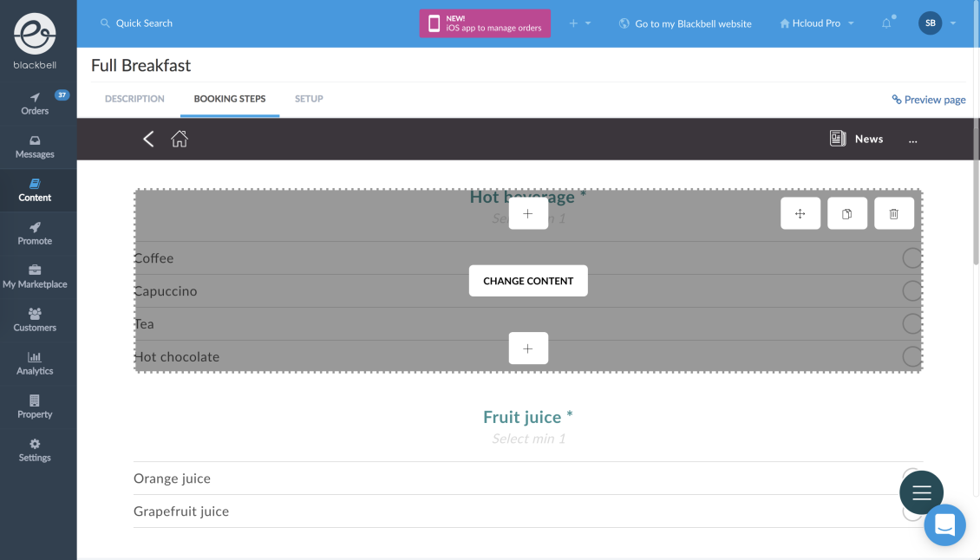Click the delete block trash icon
The image size is (980, 560).
(894, 214)
